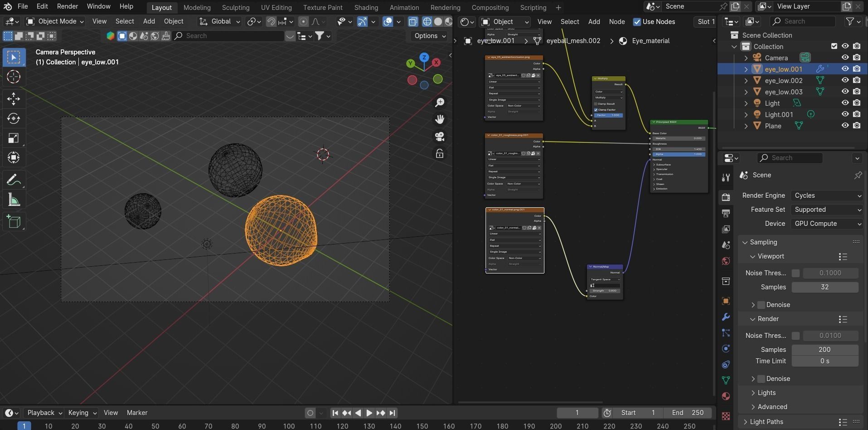Click the Blender logo menu icon
Viewport: 868px width, 430px height.
pos(8,6)
